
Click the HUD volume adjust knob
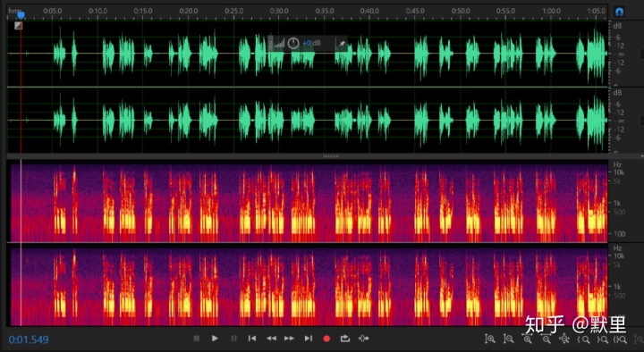293,43
